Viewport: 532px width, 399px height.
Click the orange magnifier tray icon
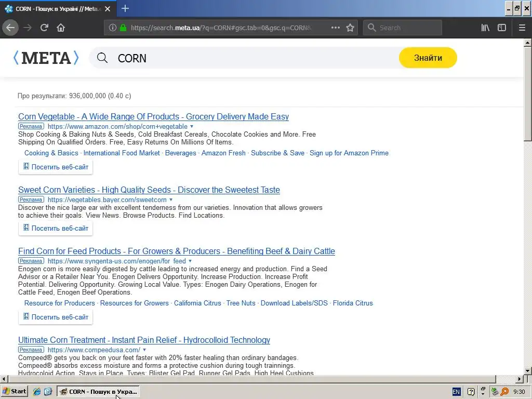(504, 392)
